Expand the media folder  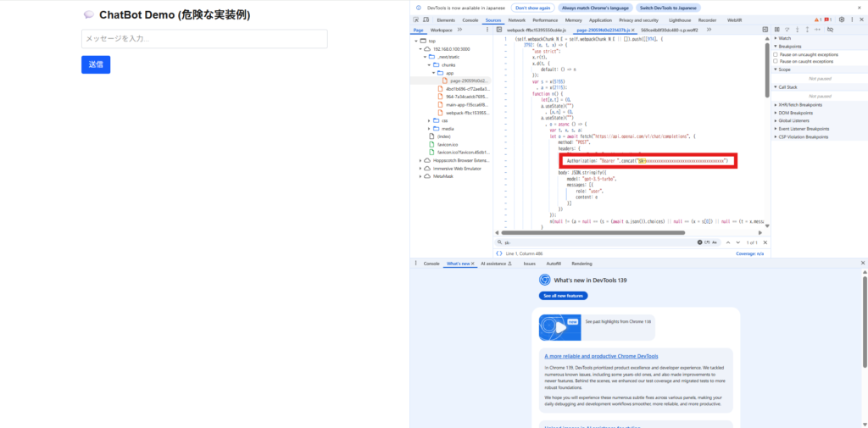point(429,129)
